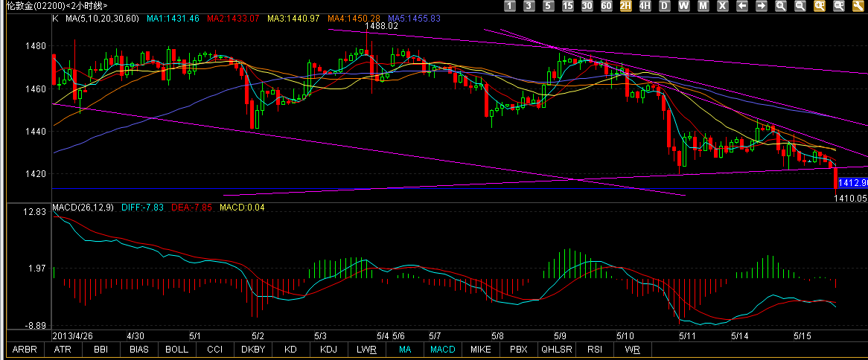This screenshot has width=868, height=360.
Task: Select the CCI indicator tab
Action: coord(215,349)
